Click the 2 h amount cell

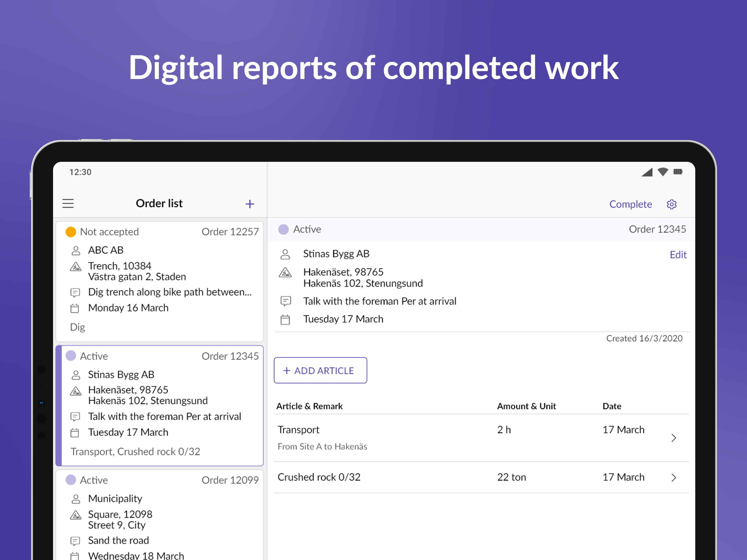coord(504,430)
